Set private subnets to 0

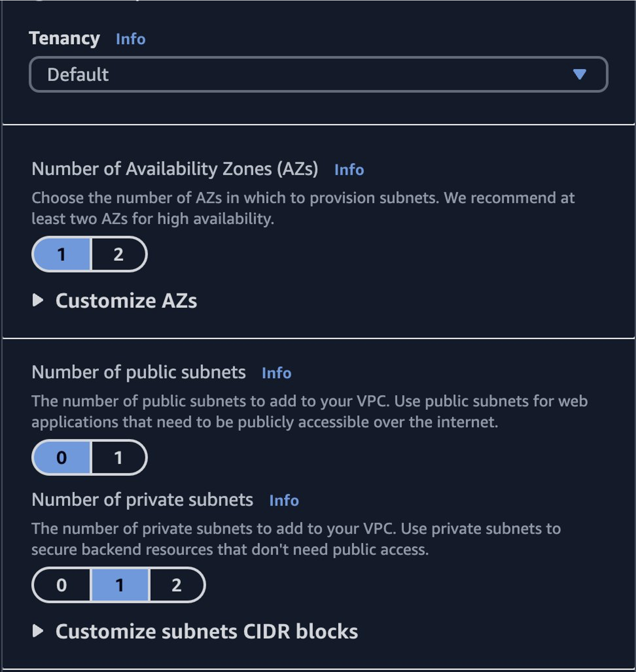[x=61, y=585]
